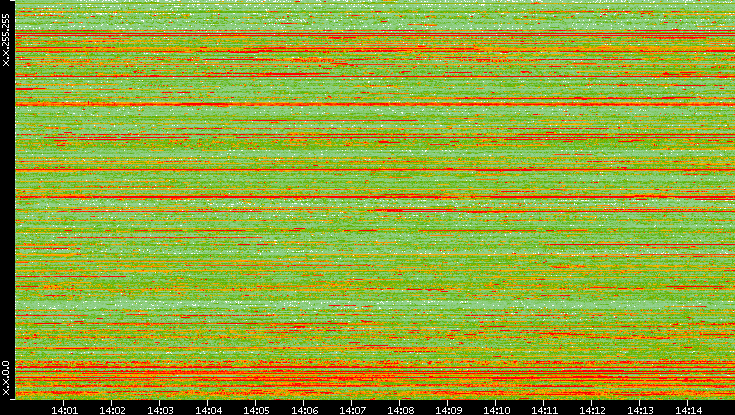The image size is (735, 415).
Task: Select the 14:06 time marker
Action: tap(304, 409)
